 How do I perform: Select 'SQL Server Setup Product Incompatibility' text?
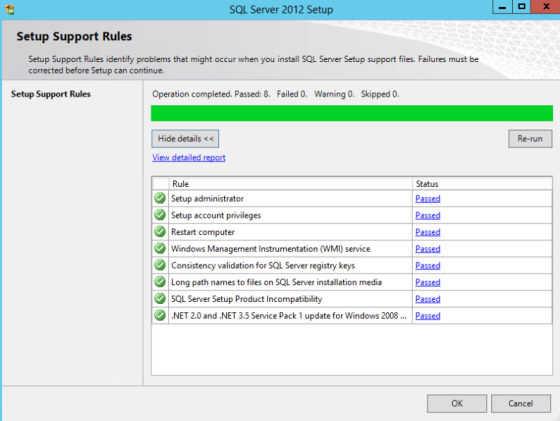pos(246,299)
